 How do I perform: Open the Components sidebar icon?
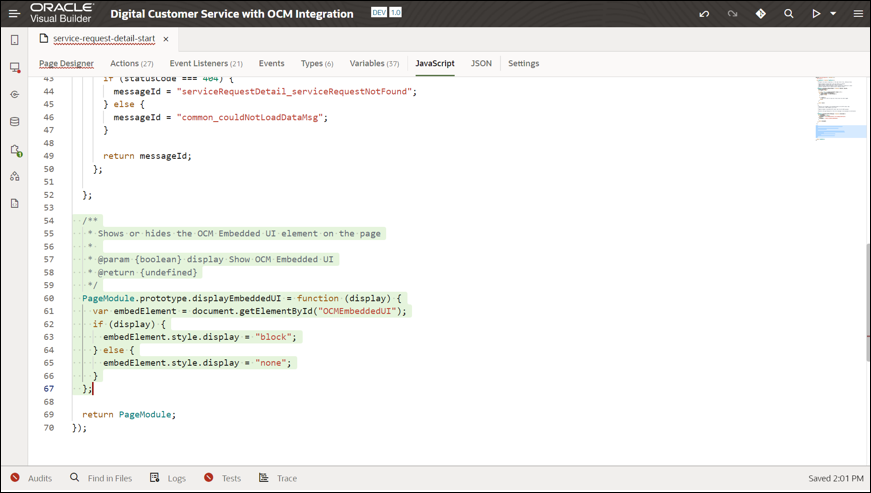(15, 176)
